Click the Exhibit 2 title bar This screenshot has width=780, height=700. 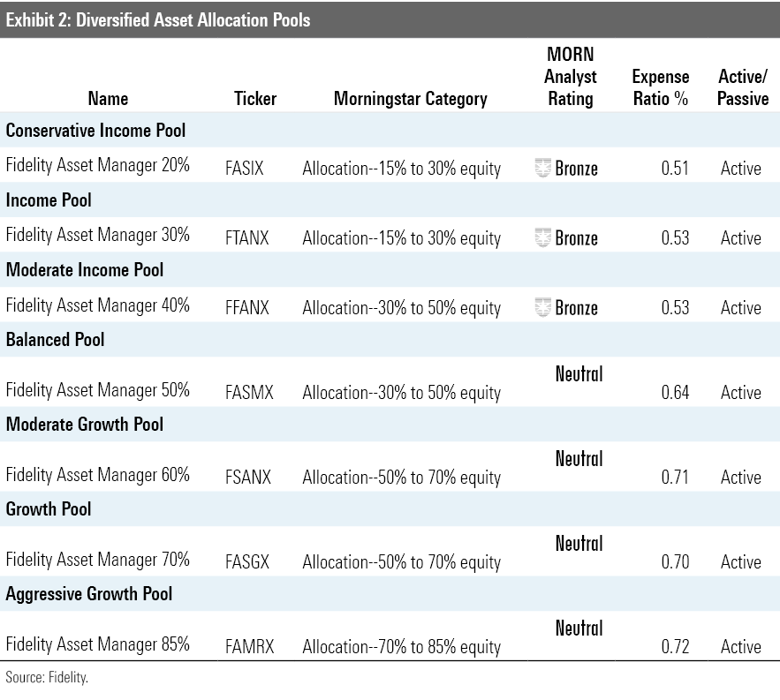coord(390,19)
